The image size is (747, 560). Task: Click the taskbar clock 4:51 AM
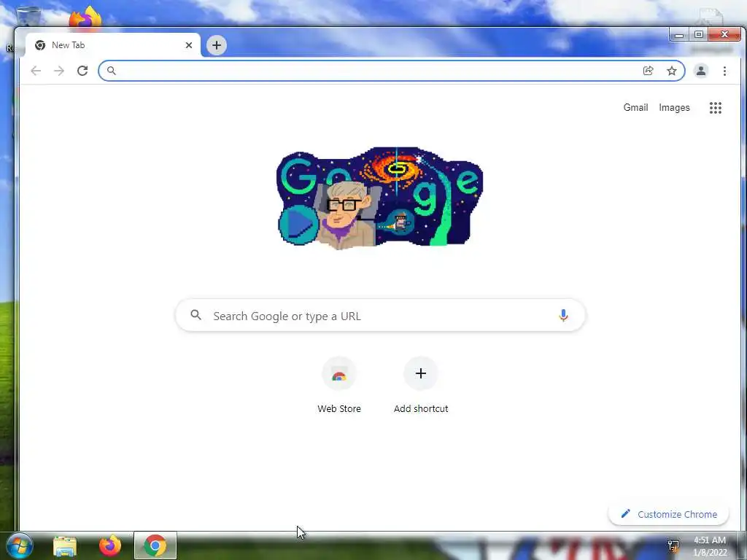coord(709,540)
